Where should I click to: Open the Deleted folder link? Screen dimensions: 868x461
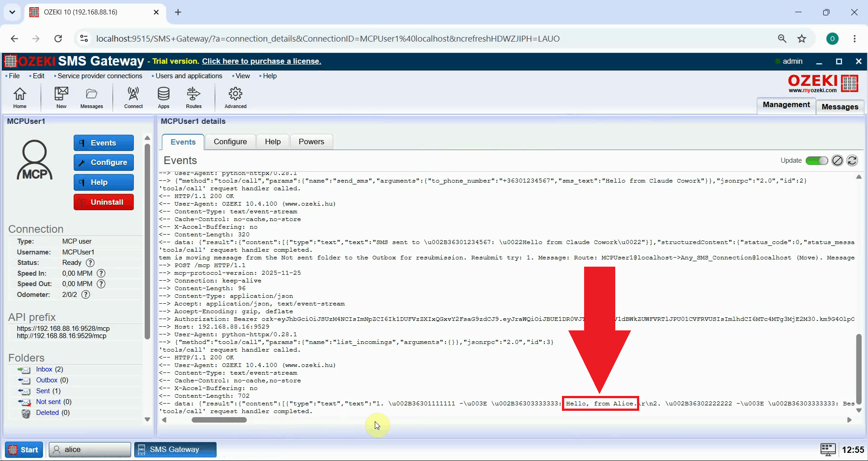47,413
